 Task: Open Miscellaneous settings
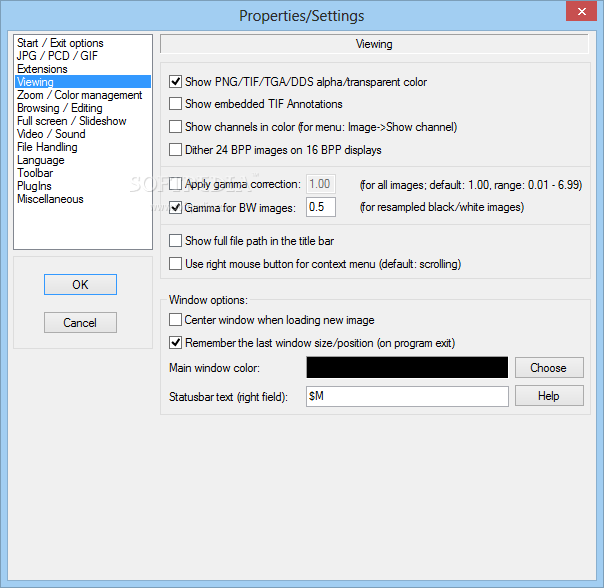(83, 199)
